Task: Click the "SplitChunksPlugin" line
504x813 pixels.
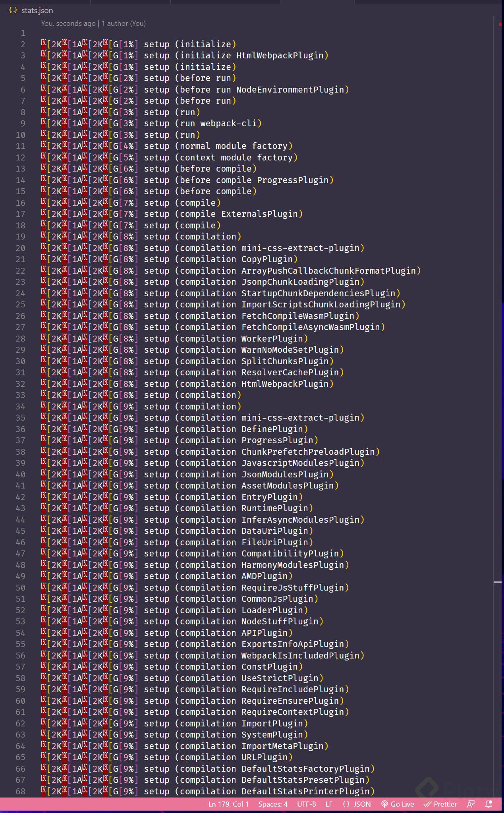Action: pos(187,361)
